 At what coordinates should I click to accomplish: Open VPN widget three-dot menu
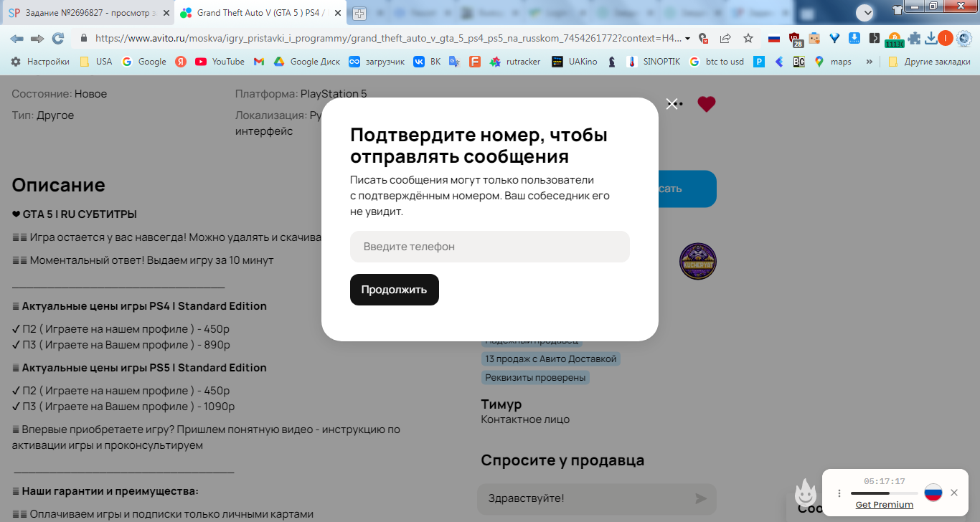coord(839,493)
